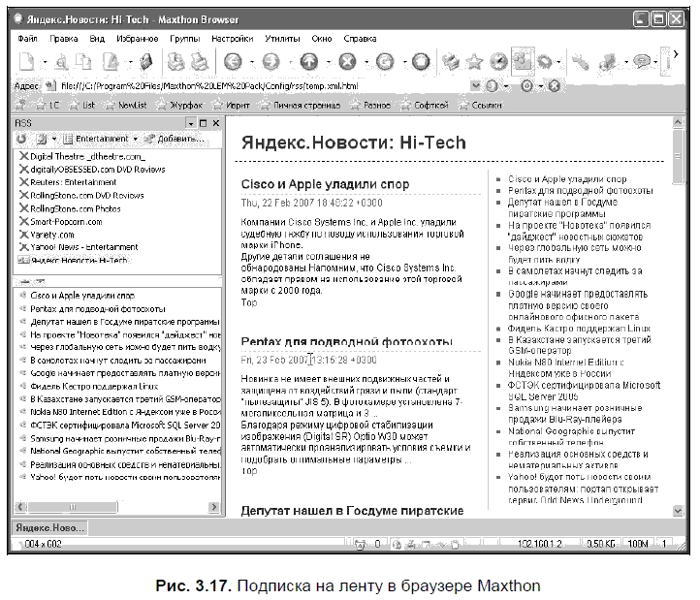
Task: Click the Forward navigation button
Action: point(270,62)
